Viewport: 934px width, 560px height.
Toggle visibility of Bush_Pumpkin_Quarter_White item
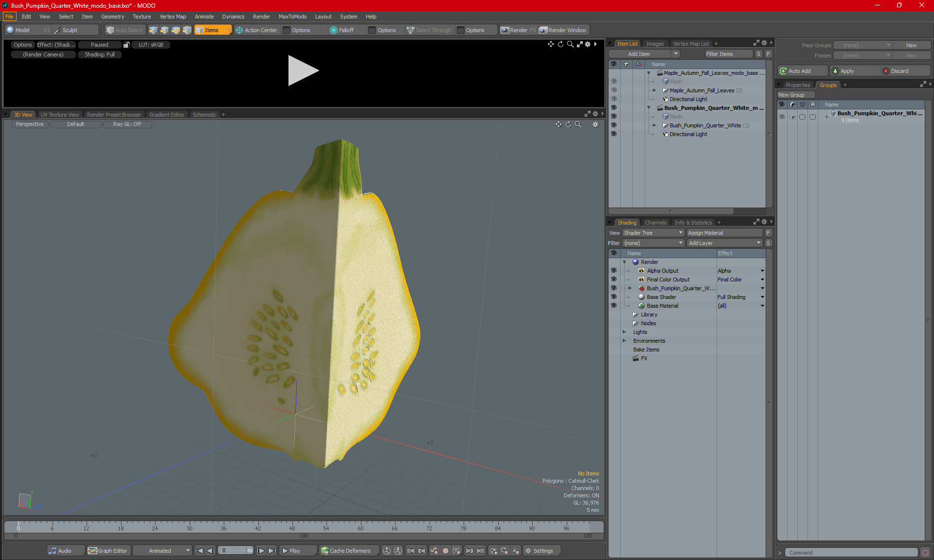[613, 125]
